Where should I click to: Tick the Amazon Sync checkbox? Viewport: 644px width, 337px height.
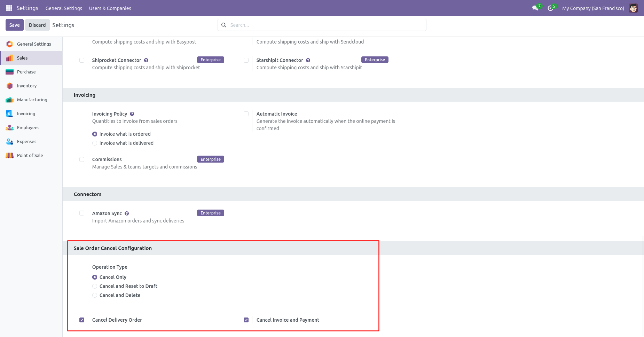[x=82, y=213]
